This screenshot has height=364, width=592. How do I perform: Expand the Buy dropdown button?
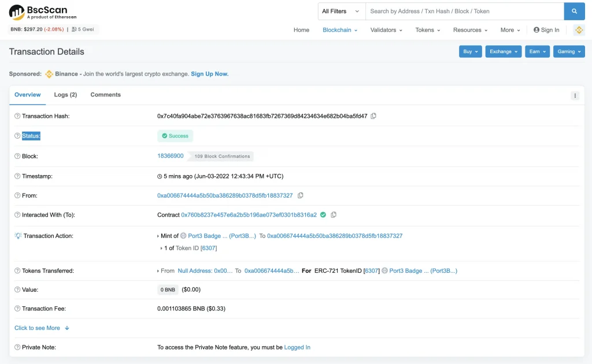[471, 51]
